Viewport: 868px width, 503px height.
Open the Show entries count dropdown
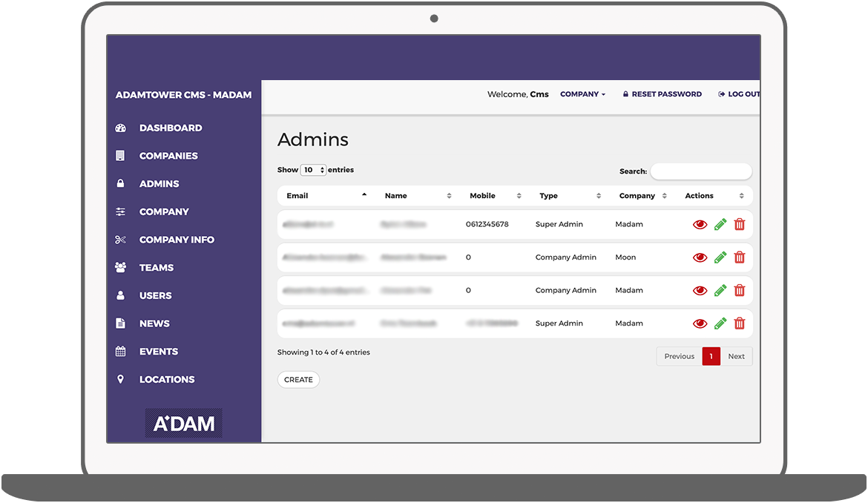pos(313,170)
